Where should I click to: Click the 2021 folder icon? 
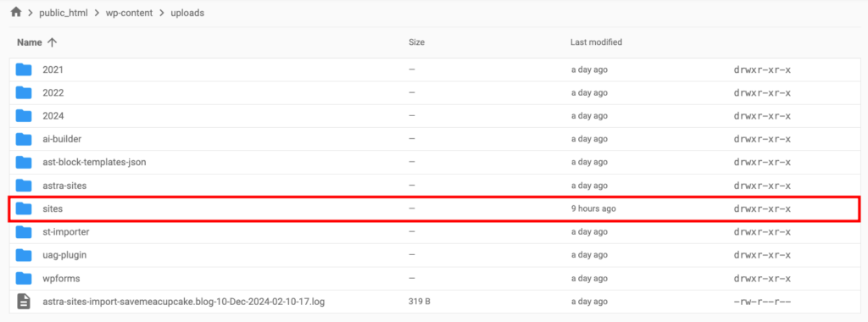point(24,69)
